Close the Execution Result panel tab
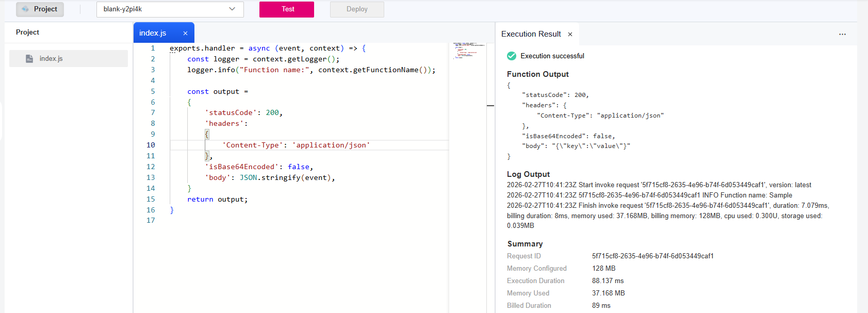This screenshot has width=868, height=313. pyautogui.click(x=570, y=35)
